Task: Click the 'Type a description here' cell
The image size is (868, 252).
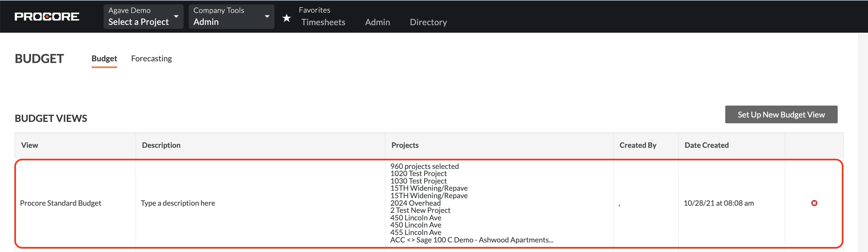Action: 178,203
